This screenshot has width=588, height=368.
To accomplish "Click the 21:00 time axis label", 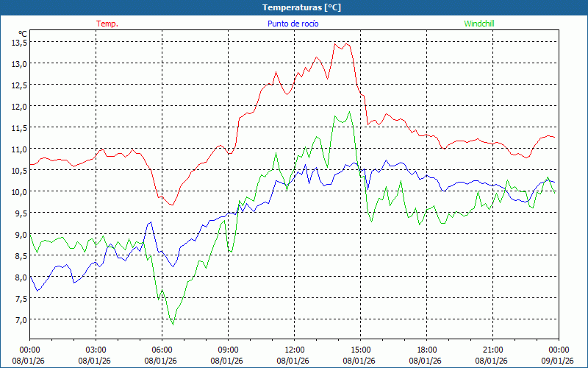I will pyautogui.click(x=493, y=350).
